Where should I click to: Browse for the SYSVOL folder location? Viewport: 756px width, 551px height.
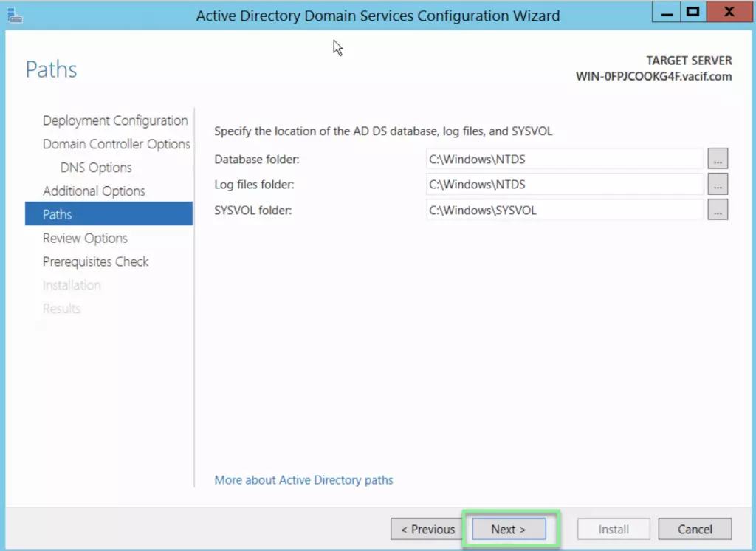pos(718,210)
